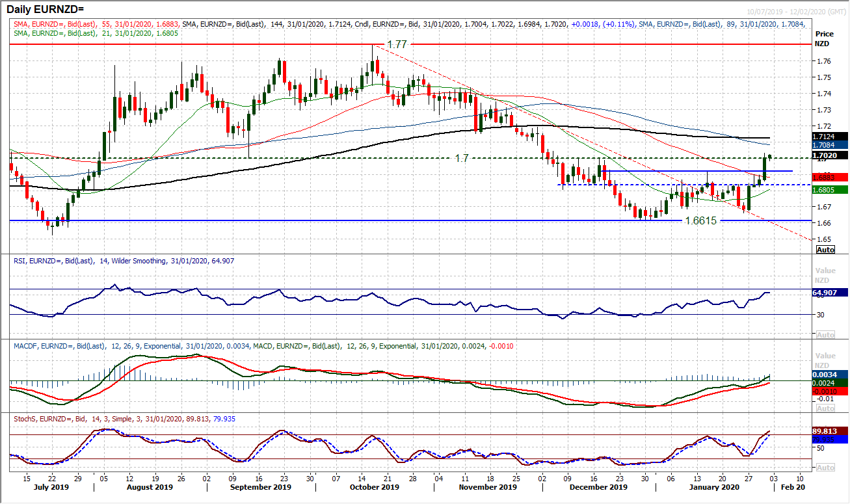This screenshot has width=850, height=504.
Task: Click the 1.6615 support level annotation
Action: click(x=701, y=222)
